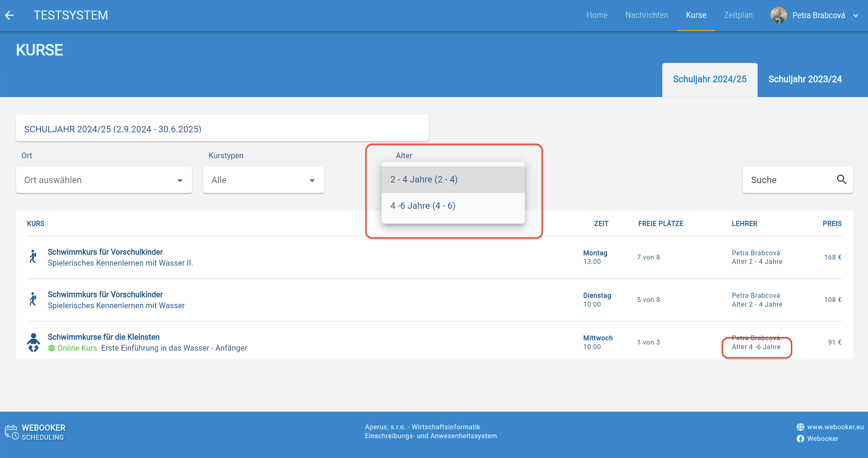This screenshot has height=458, width=868.
Task: Open Monday Schwimmkurs für Vorschulkinder link
Action: point(105,252)
